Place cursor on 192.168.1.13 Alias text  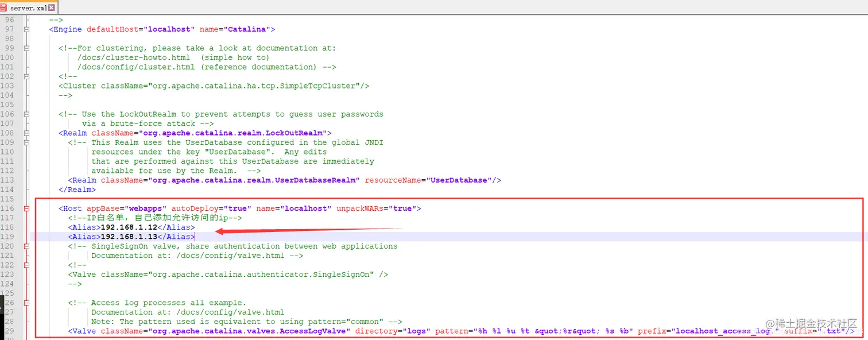point(129,237)
